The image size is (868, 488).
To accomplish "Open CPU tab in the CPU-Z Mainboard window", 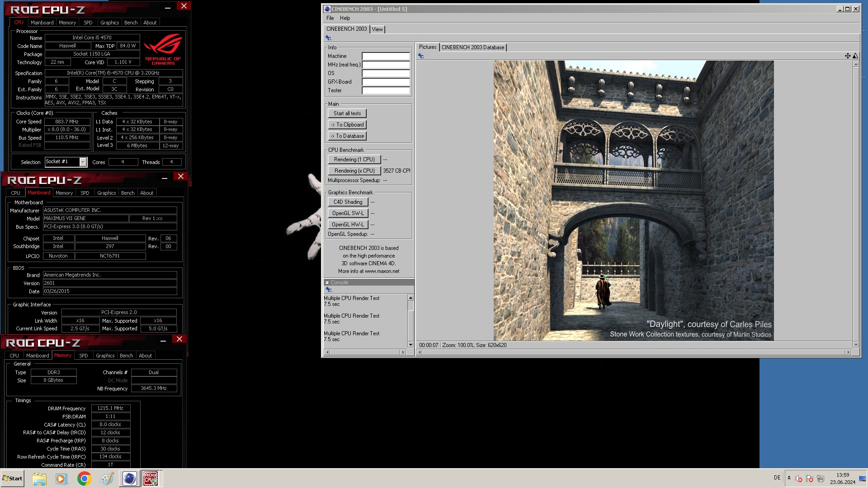I will pos(16,193).
